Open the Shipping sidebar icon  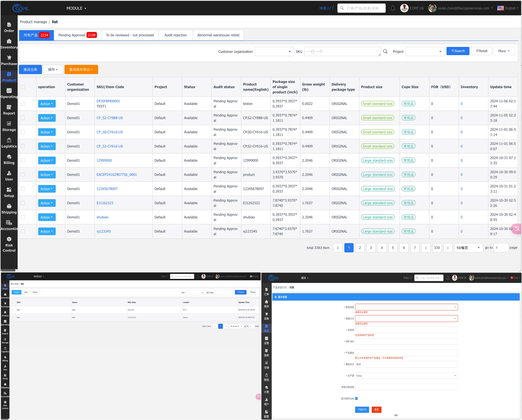9,206
